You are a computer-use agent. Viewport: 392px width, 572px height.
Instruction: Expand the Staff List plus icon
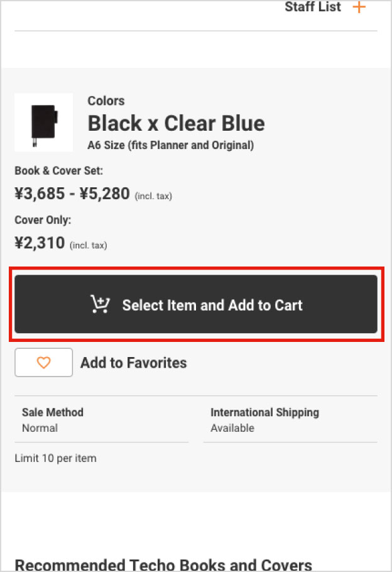click(x=359, y=8)
